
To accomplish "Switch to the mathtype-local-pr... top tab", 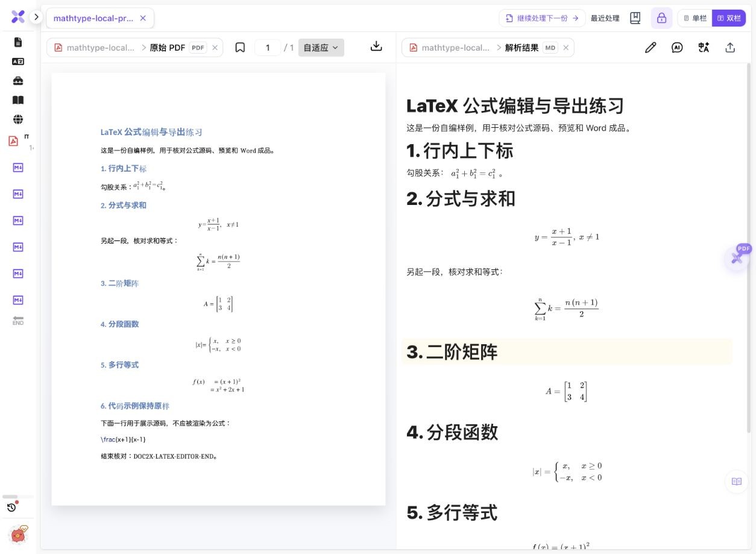I will pos(93,18).
